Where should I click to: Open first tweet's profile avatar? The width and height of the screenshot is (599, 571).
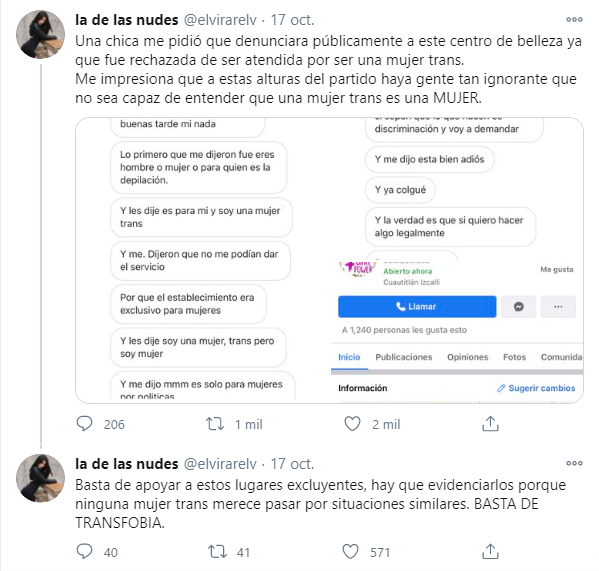click(40, 34)
